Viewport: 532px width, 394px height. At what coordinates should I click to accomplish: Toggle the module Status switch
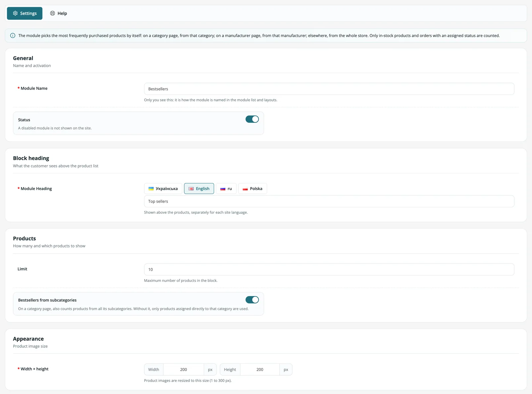252,119
